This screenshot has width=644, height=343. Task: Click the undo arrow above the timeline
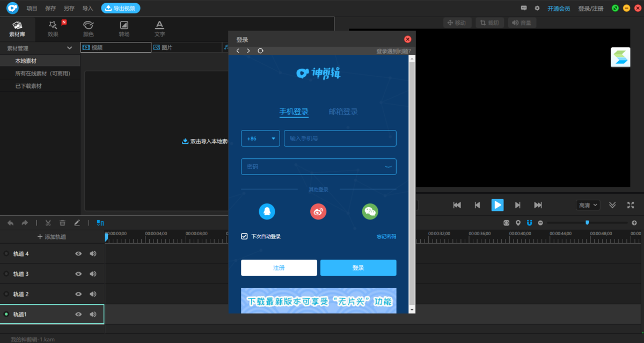10,222
